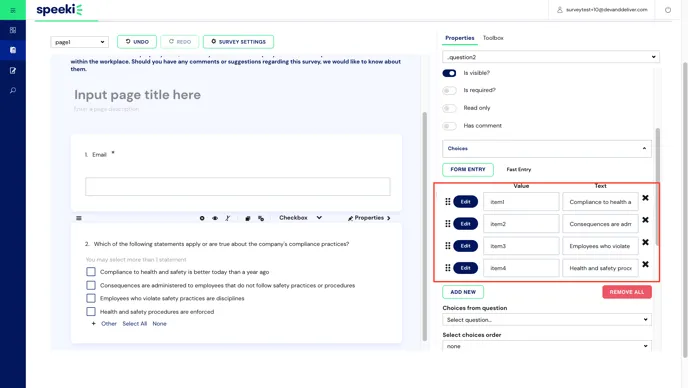Select the FORM ENTRY tab
The width and height of the screenshot is (688, 388).
[x=468, y=169]
